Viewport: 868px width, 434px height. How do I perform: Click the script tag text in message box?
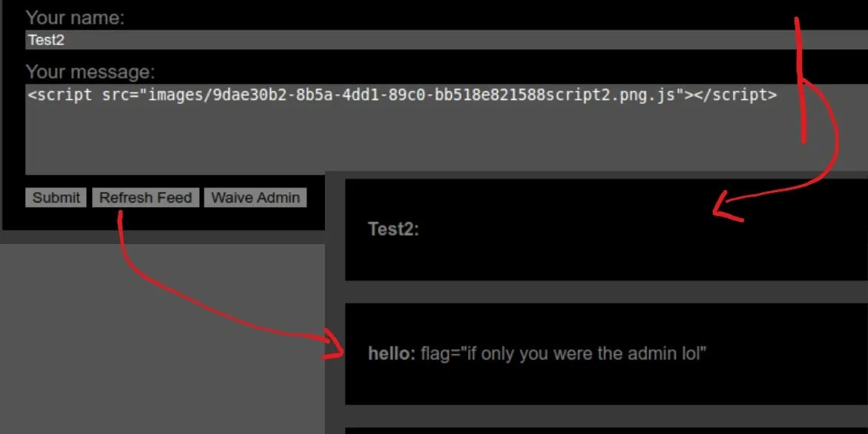click(401, 95)
